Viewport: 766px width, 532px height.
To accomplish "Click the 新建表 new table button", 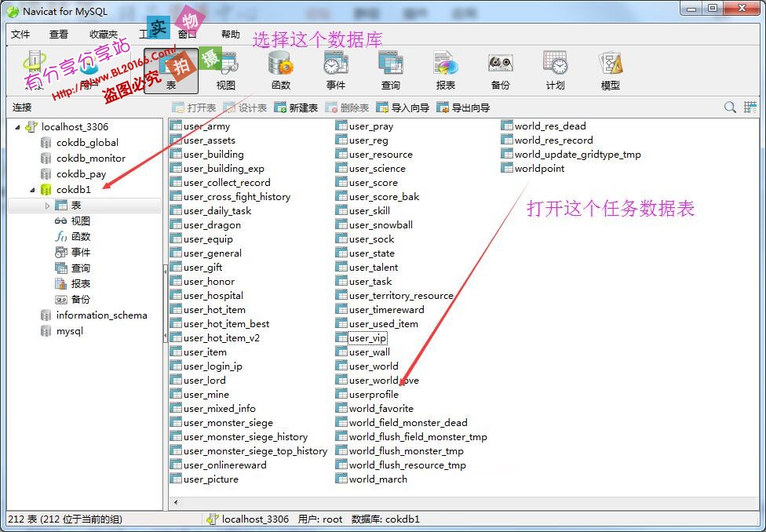I will coord(296,107).
